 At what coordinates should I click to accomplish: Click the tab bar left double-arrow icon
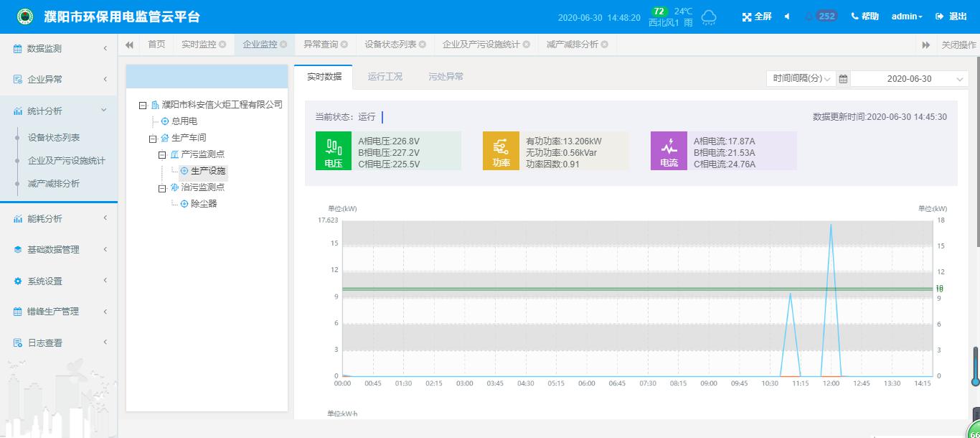tap(129, 45)
